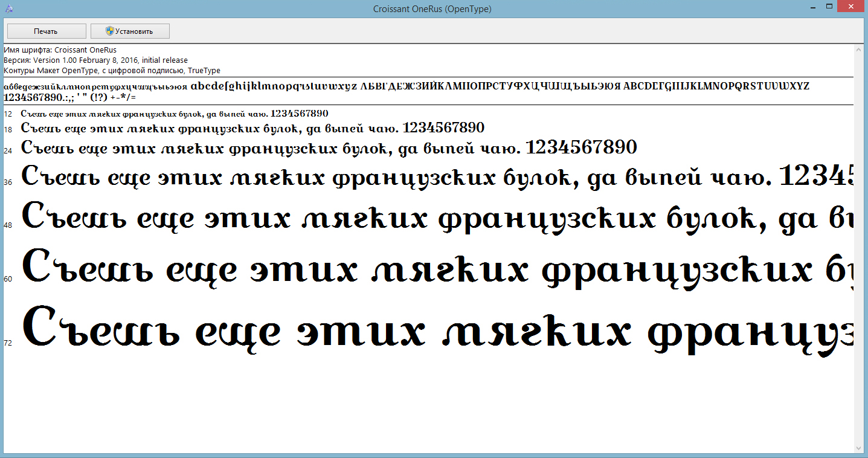Click the sample sentence beside size 18
The height and width of the screenshot is (458, 868).
coord(252,129)
